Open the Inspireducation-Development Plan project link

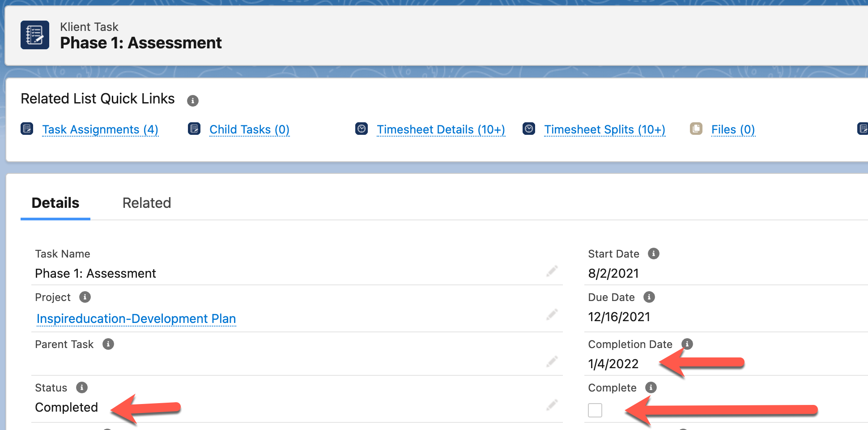(136, 318)
